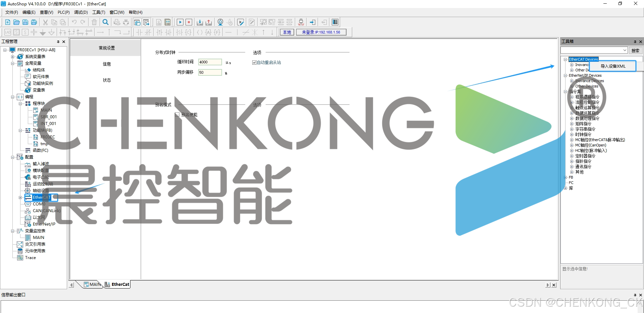Click the Monitor webcam-style icon
This screenshot has height=313, width=644.
pyautogui.click(x=220, y=22)
